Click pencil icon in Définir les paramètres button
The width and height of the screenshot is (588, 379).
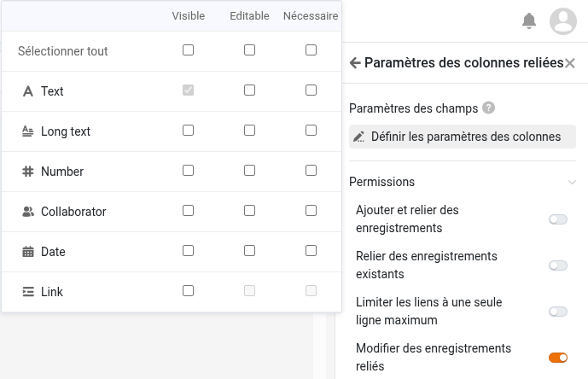pyautogui.click(x=359, y=137)
